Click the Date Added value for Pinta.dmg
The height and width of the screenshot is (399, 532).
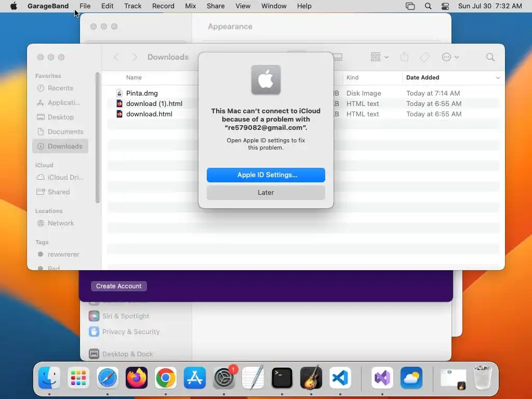coord(433,93)
